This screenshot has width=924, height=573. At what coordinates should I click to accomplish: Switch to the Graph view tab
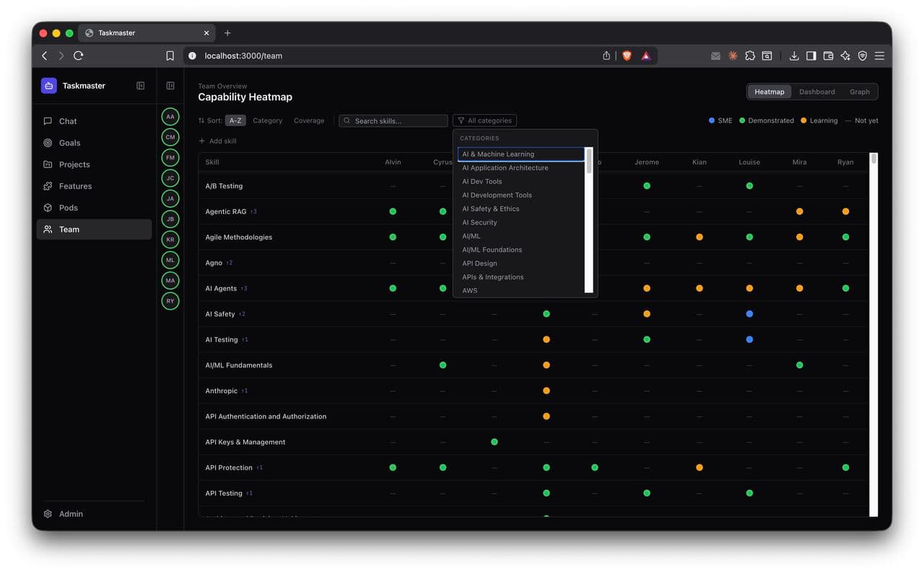[x=859, y=92]
